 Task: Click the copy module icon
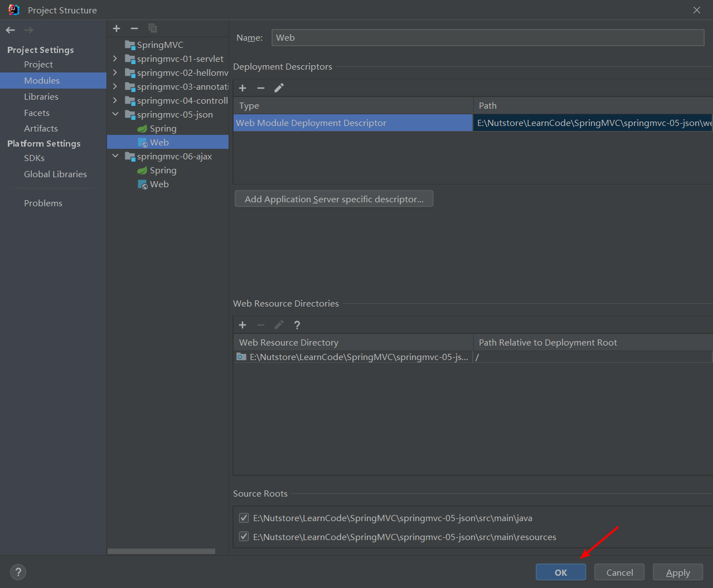pos(153,28)
